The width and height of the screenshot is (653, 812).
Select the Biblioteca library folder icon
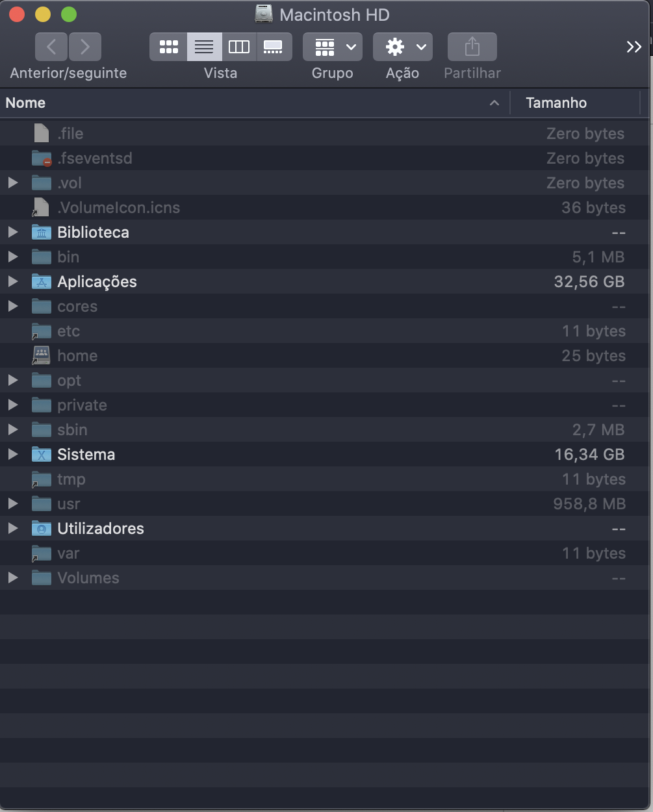pos(42,232)
